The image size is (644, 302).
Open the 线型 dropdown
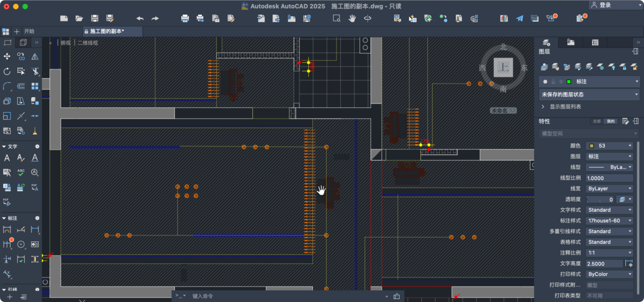point(610,167)
